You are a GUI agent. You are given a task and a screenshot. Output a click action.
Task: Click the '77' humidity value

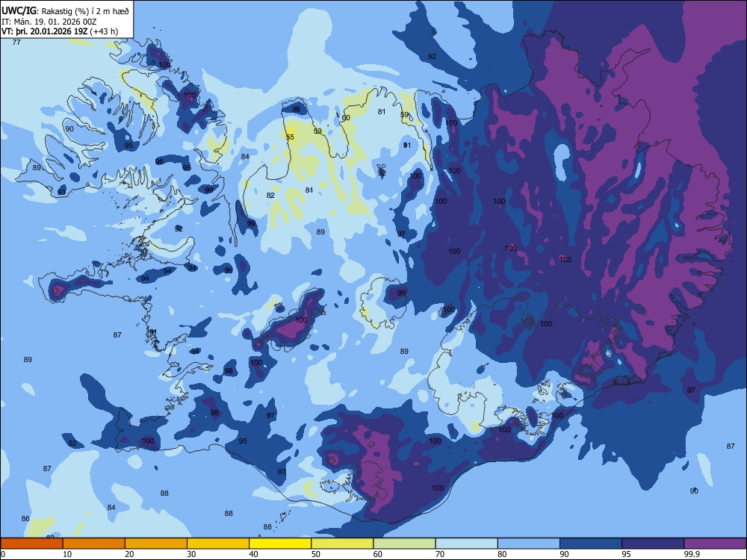[16, 43]
